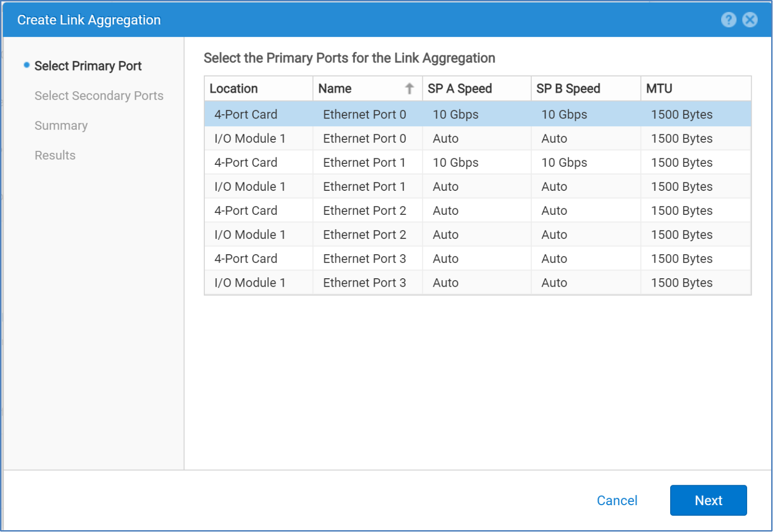Sort by the MTU column header
This screenshot has height=532, width=773.
click(696, 88)
